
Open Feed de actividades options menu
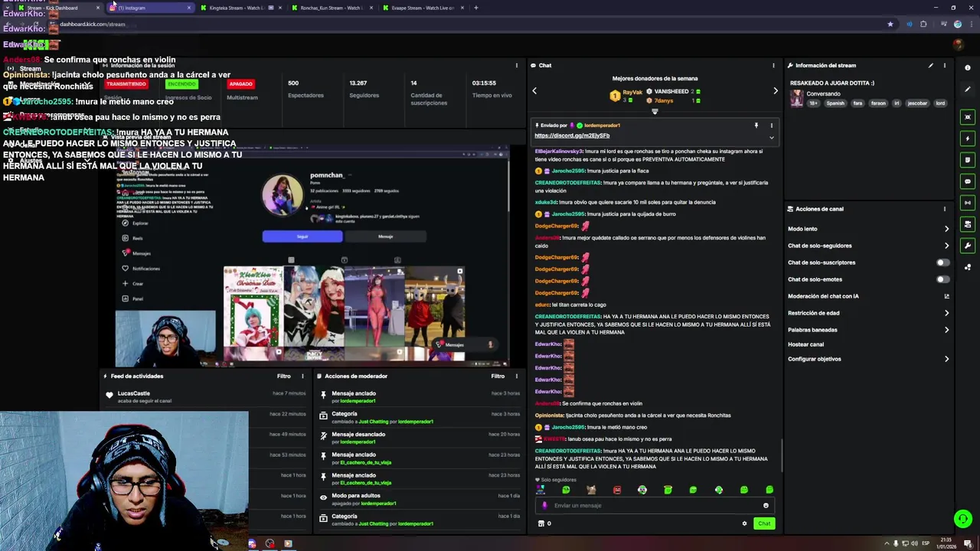tap(302, 377)
